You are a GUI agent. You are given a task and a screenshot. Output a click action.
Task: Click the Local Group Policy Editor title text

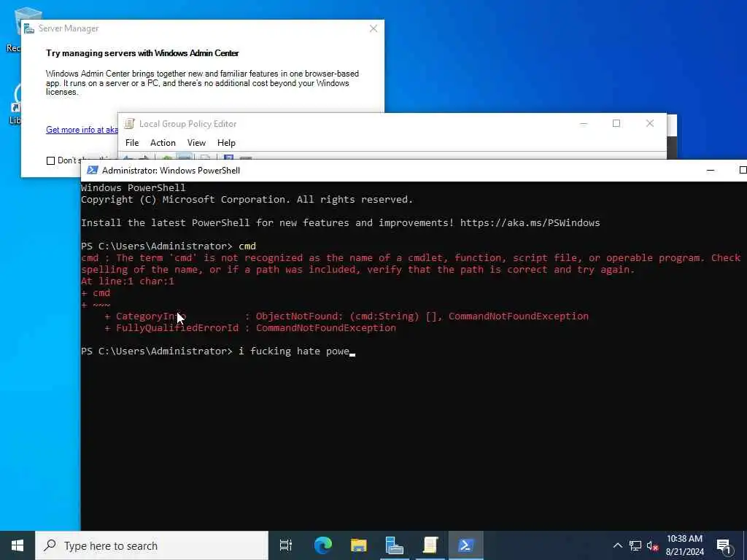tap(187, 124)
